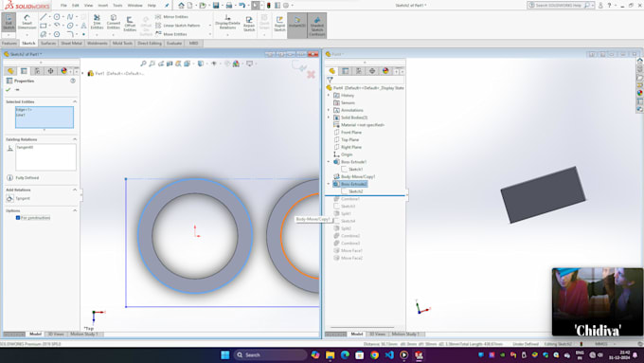Viewport: 644px width, 363px height.
Task: Click the Home icon in top toolbar
Action: point(181,6)
